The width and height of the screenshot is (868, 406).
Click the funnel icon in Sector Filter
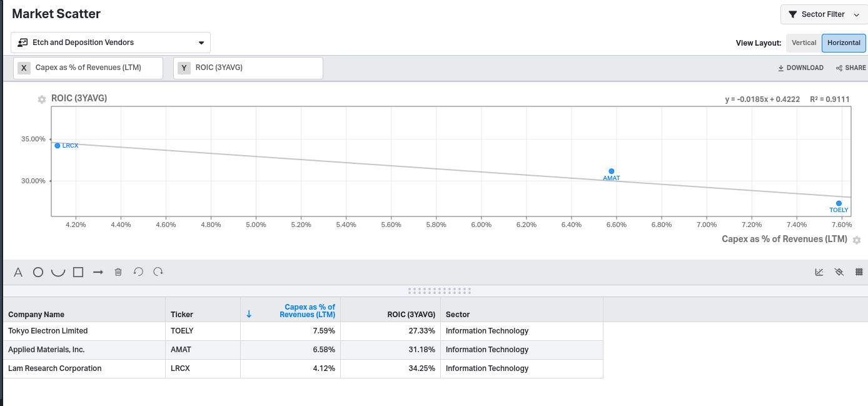pos(792,14)
